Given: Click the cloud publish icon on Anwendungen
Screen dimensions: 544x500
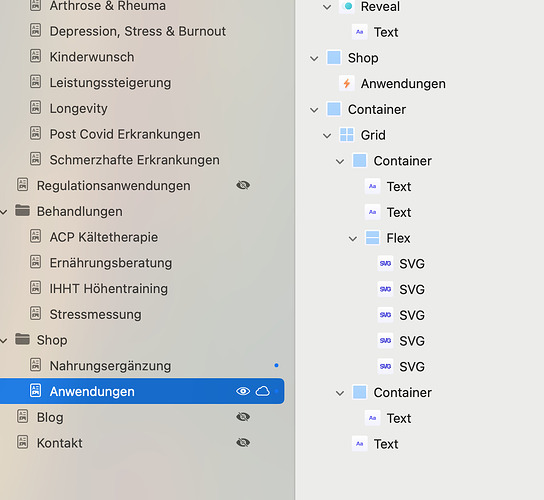Looking at the screenshot, I should click(263, 391).
